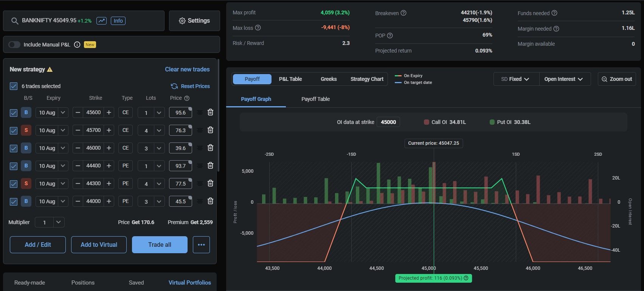Open the Multiplier dropdown
Image resolution: width=644 pixels, height=291 pixels.
click(x=50, y=222)
